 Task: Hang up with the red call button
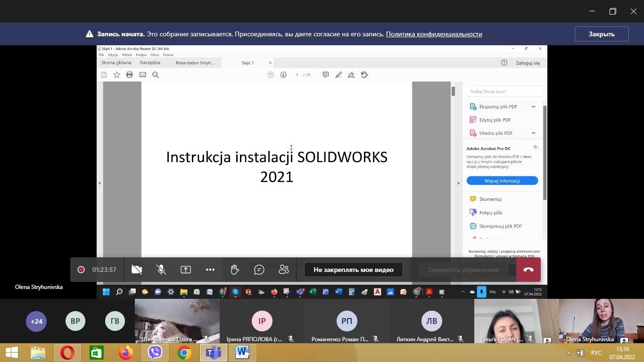click(x=528, y=270)
